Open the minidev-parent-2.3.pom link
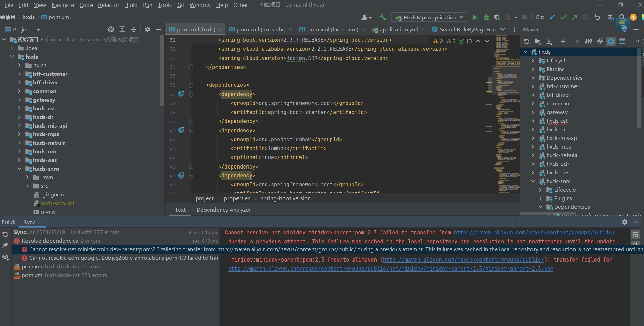This screenshot has width=644, height=326. tap(391, 269)
